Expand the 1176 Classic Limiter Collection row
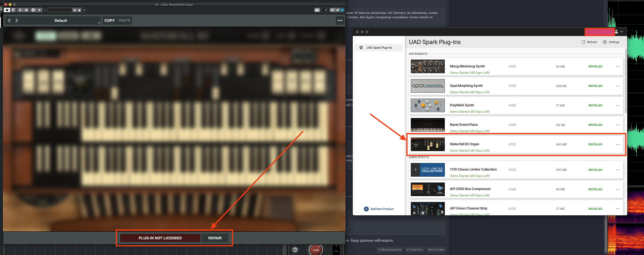644x255 pixels. (415, 170)
